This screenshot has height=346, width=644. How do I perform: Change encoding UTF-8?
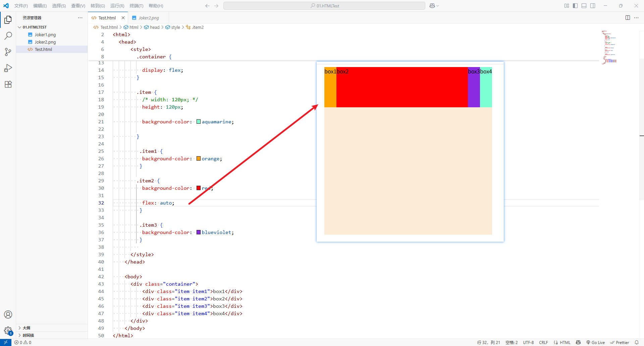coord(528,342)
